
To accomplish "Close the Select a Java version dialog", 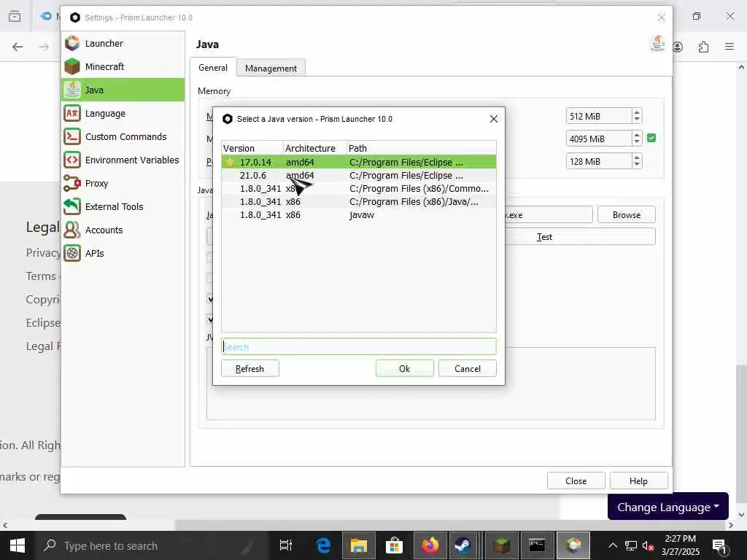I will pos(494,119).
